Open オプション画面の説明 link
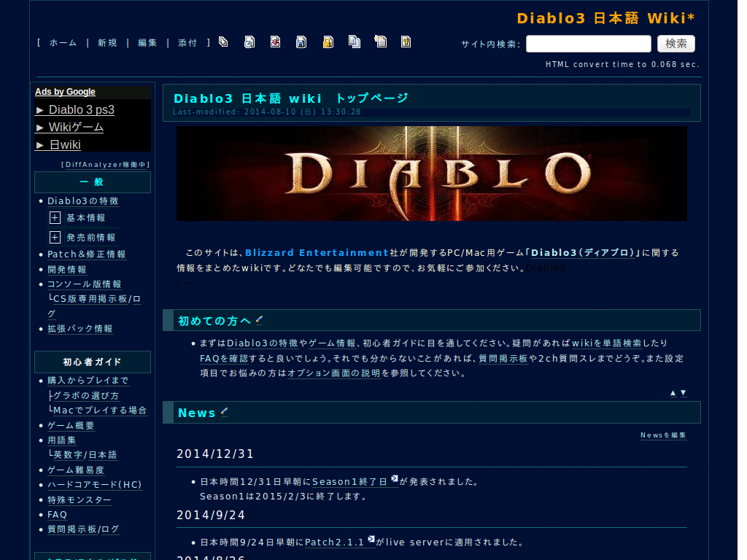This screenshot has width=747, height=560. tap(333, 373)
